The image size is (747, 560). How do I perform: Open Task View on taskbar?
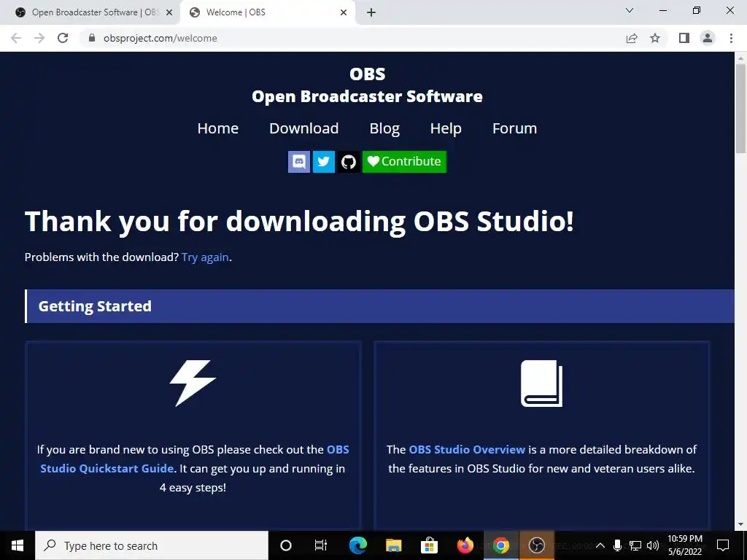coord(321,545)
